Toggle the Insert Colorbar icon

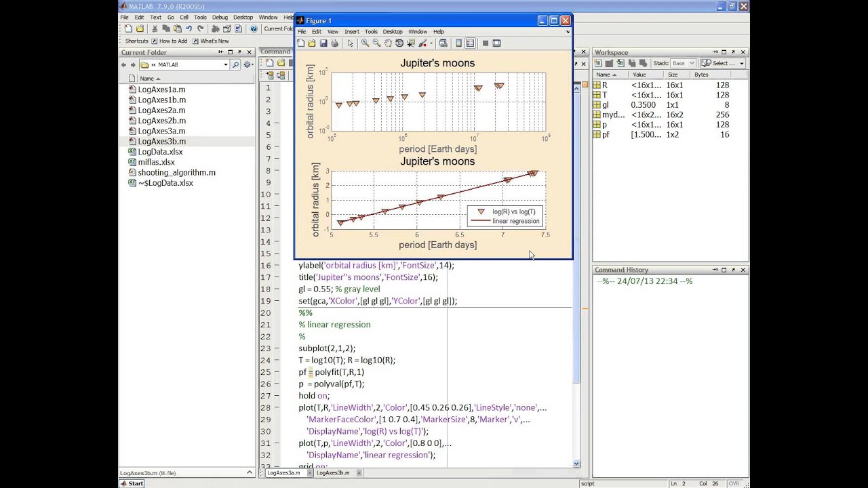pyautogui.click(x=458, y=43)
